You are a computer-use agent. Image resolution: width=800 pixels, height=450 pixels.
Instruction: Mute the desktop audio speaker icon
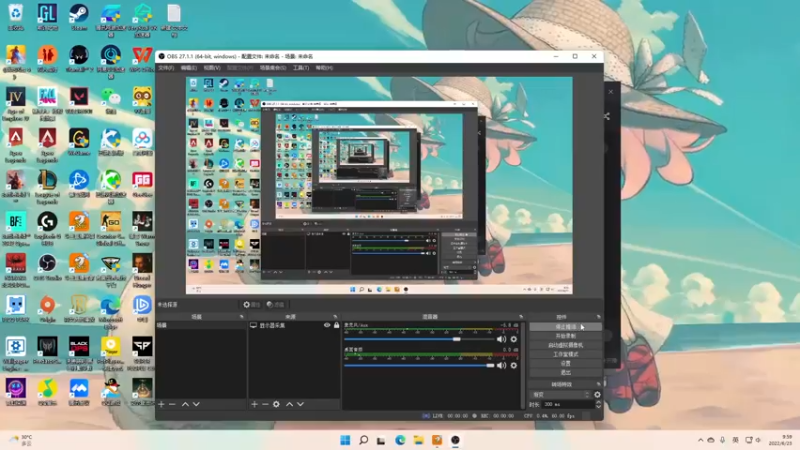502,365
